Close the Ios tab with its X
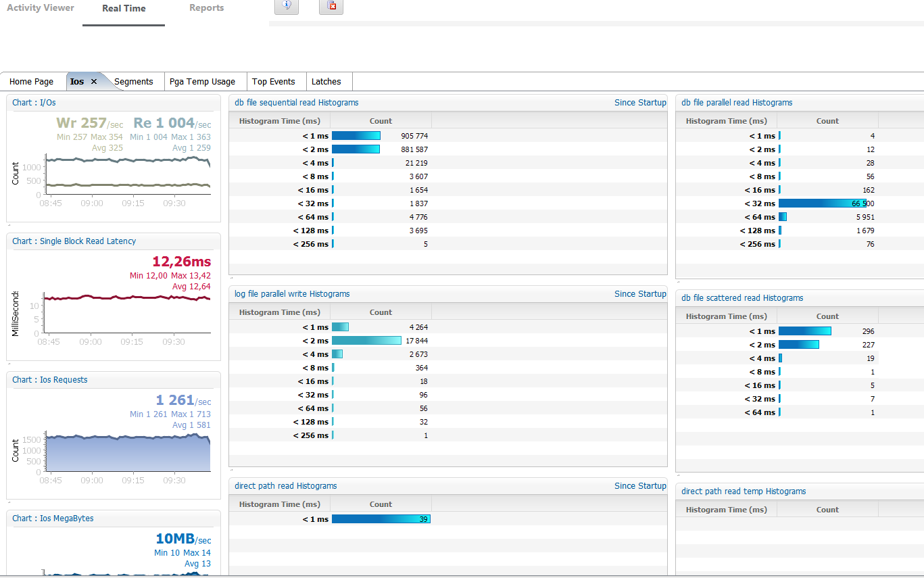Image resolution: width=924 pixels, height=578 pixels. [x=94, y=82]
